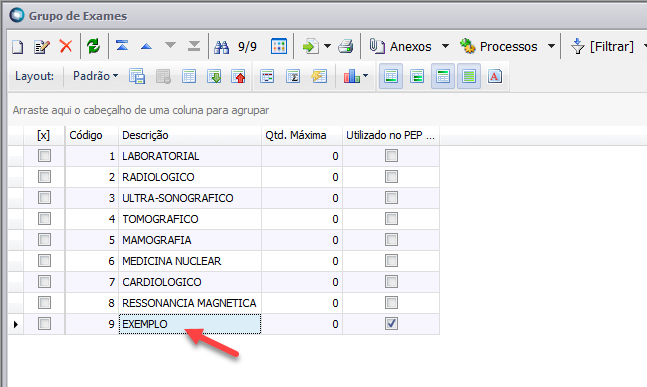The image size is (647, 387).
Task: Check the [x] box for LABORATORIAL row
Action: pos(44,156)
